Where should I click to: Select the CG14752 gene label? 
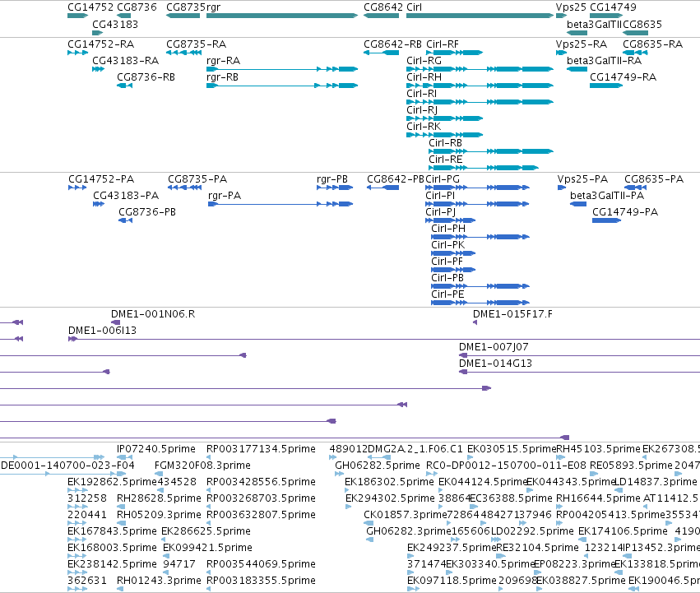click(x=90, y=7)
